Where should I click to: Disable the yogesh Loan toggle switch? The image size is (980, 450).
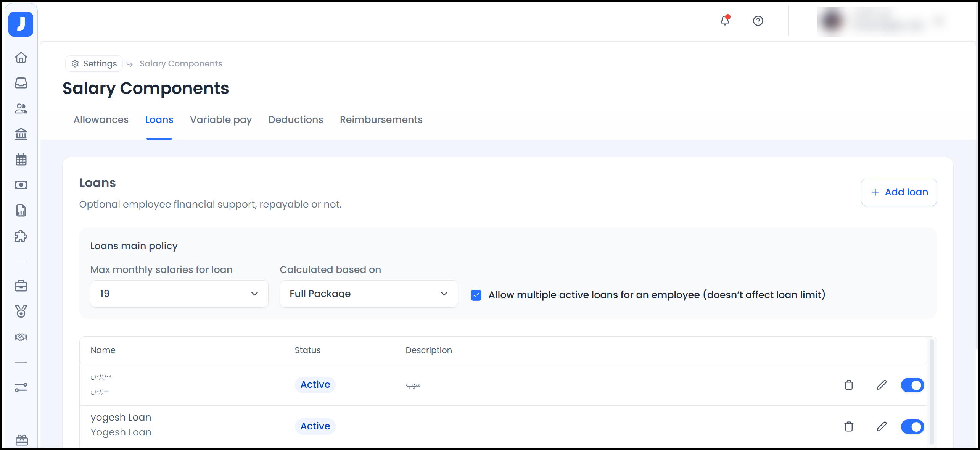point(912,426)
